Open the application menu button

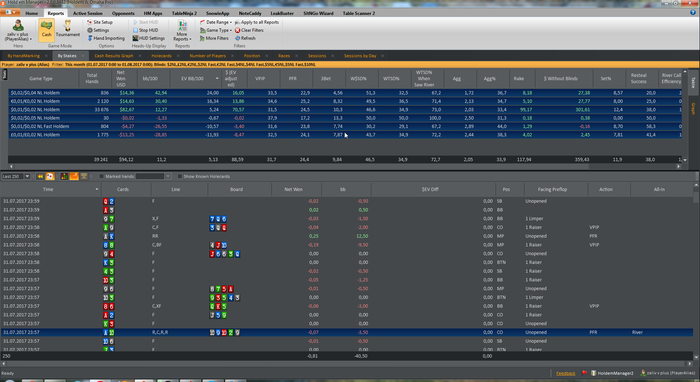10,12
